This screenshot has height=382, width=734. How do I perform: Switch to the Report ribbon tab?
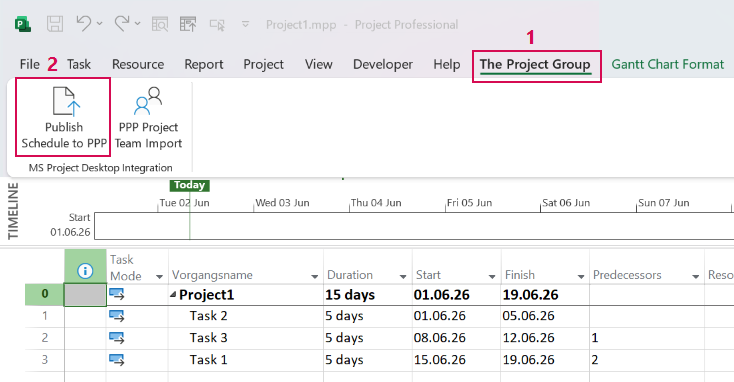[x=204, y=64]
